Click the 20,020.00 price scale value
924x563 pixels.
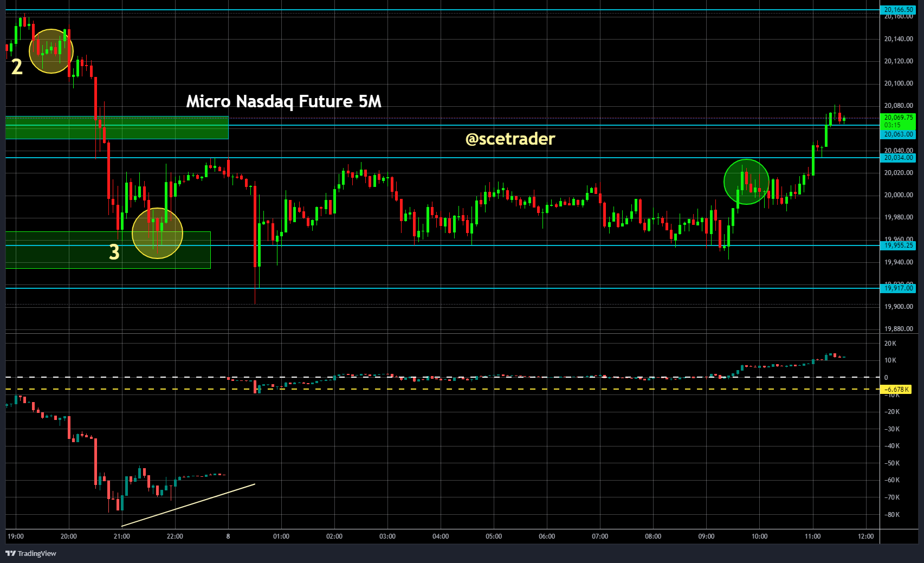pos(899,173)
